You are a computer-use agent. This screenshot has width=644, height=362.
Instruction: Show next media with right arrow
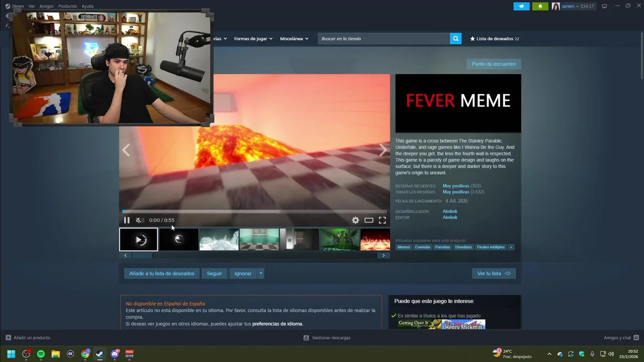[x=383, y=150]
